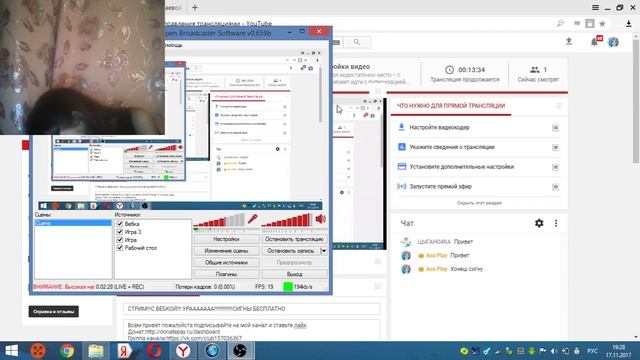Mute desktop audio via speaker icon in OBS
The width and height of the screenshot is (640, 360).
[x=320, y=219]
